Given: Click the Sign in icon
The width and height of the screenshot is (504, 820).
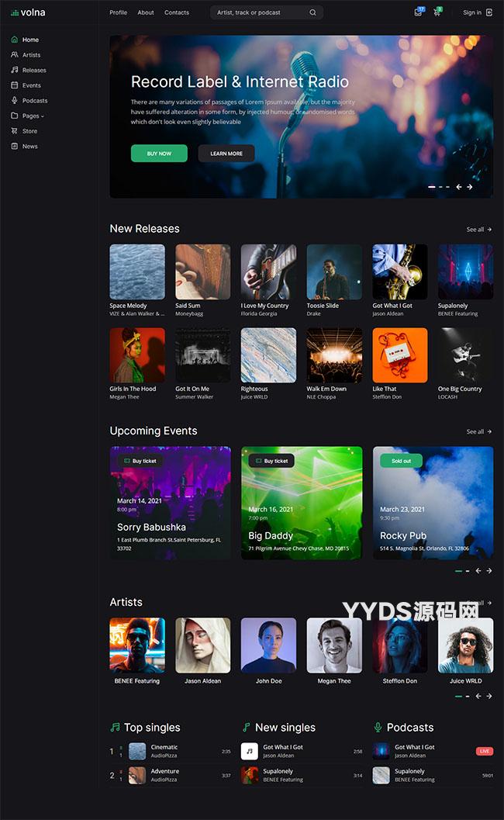Looking at the screenshot, I should coord(489,12).
